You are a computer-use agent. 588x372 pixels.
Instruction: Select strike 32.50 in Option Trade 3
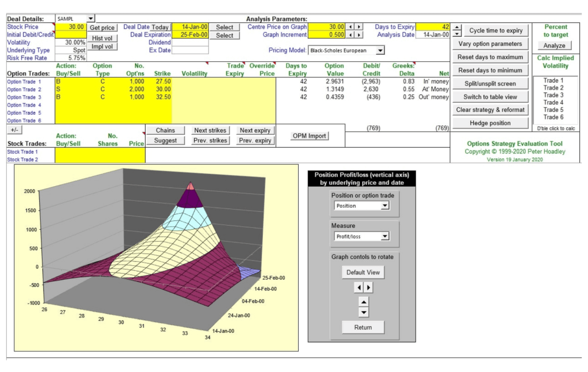click(163, 97)
